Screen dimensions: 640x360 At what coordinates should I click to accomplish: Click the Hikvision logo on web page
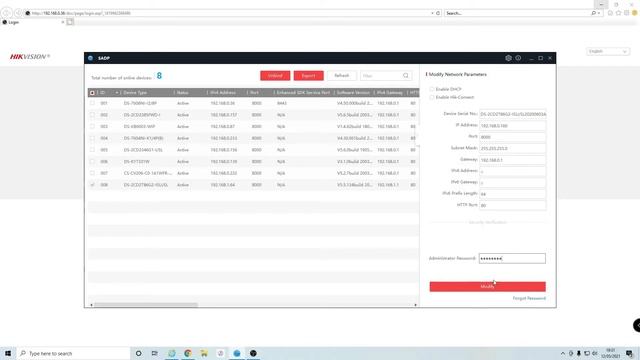click(30, 57)
